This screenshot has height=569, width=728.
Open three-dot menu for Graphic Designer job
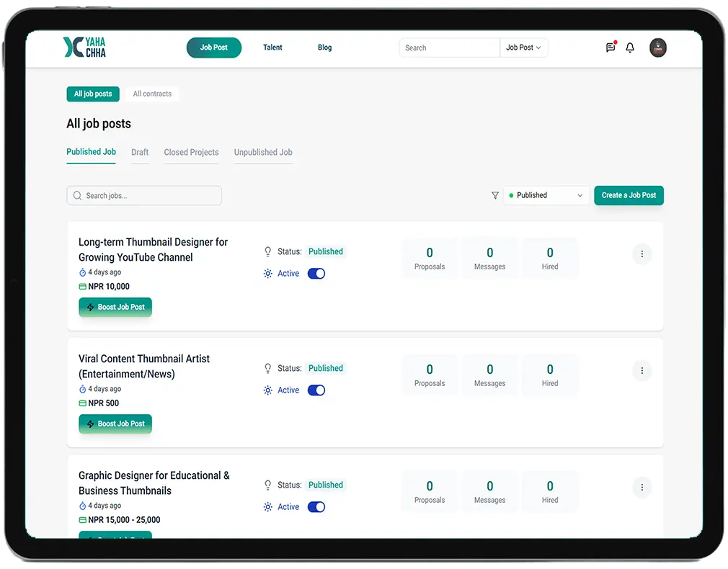[642, 488]
